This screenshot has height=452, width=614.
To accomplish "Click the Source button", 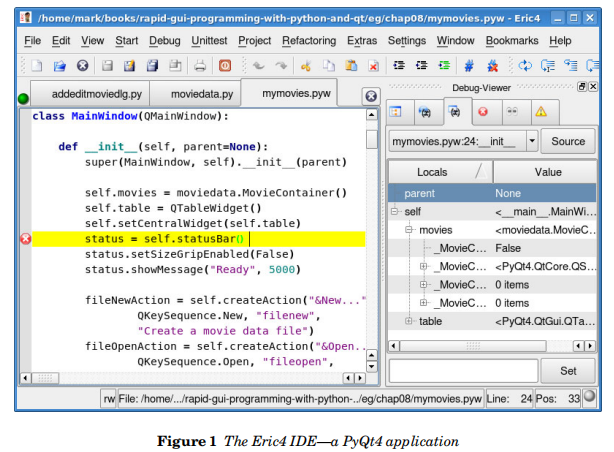I will (568, 141).
